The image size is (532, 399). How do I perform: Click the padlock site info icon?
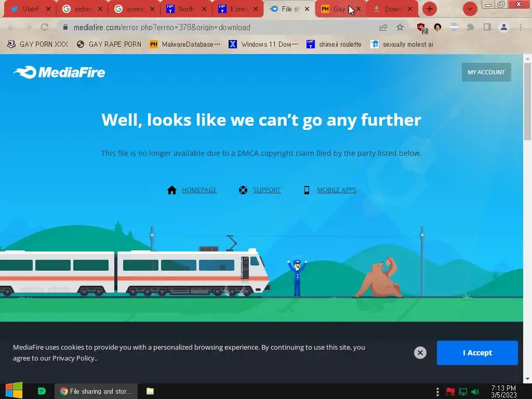pos(65,27)
